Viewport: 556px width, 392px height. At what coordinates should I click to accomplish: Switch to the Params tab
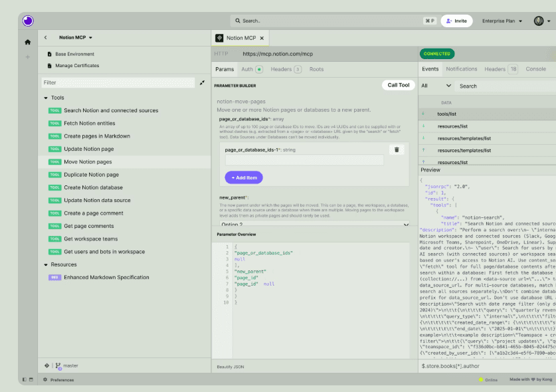click(225, 69)
